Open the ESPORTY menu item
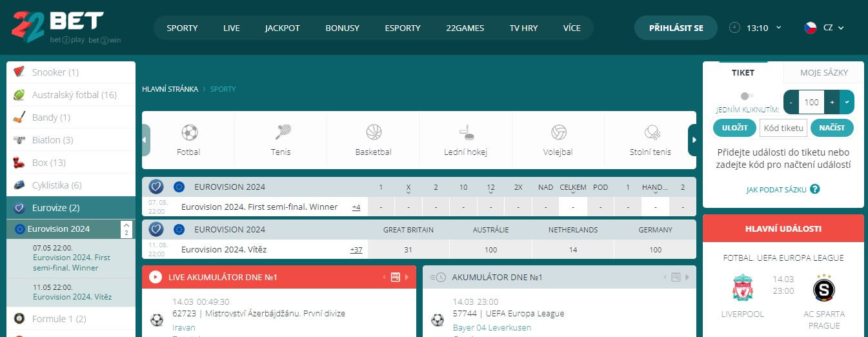Image resolution: width=868 pixels, height=337 pixels. point(403,28)
